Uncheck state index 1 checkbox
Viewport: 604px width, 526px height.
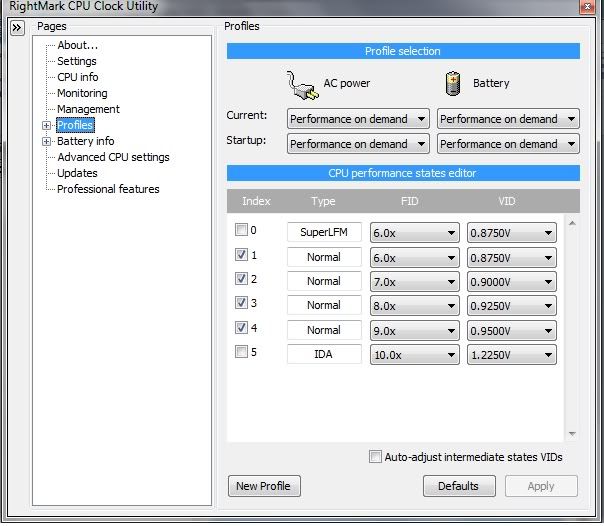pyautogui.click(x=241, y=255)
